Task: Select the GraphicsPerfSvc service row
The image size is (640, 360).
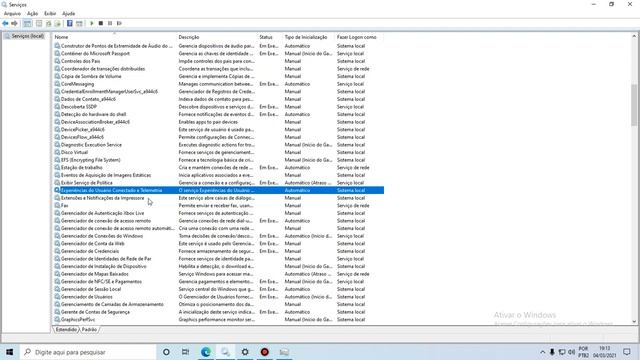Action: pyautogui.click(x=218, y=320)
